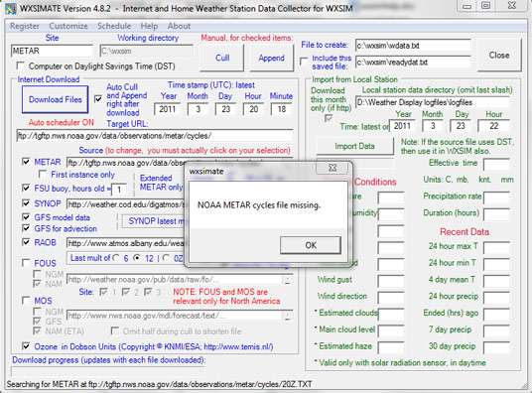Enable the MOS checkbox
Screen dimensions: 532x393
pyautogui.click(x=26, y=301)
